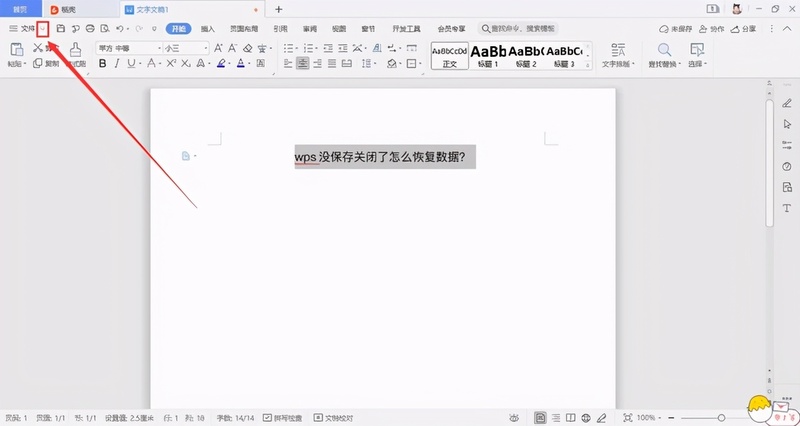Click the superscript X² icon
800x426 pixels.
pyautogui.click(x=171, y=64)
